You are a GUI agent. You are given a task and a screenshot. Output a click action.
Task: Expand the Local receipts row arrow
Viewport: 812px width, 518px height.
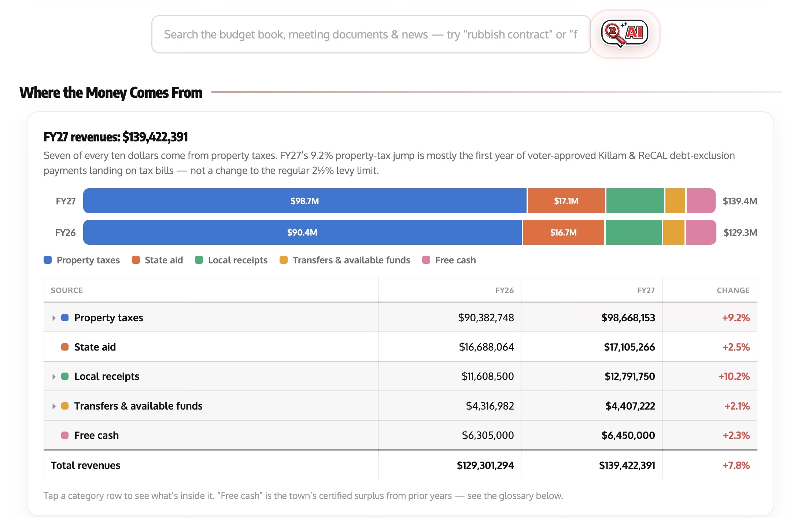(x=54, y=377)
